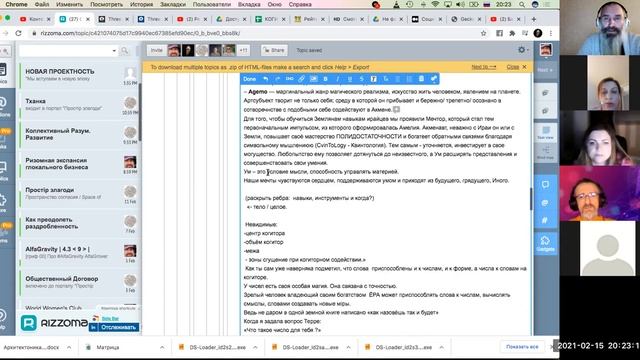Screen dimensions: 640x360
Task: Click Показать все downloads button
Action: [x=522, y=347]
